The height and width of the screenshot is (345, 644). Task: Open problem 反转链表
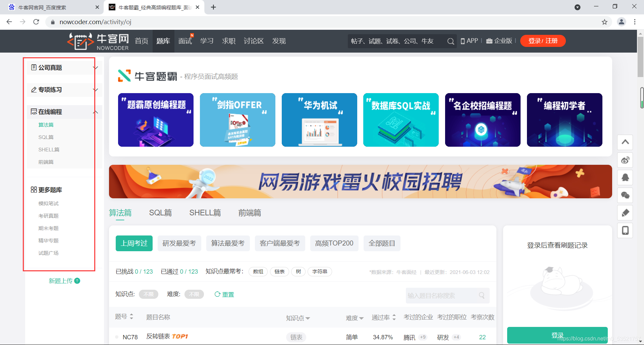[158, 337]
